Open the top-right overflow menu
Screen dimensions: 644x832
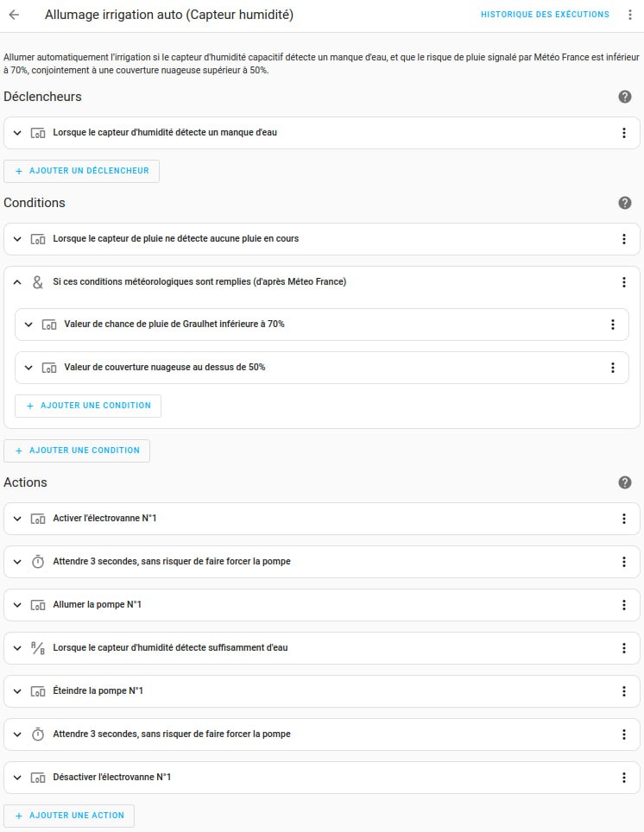tap(630, 15)
